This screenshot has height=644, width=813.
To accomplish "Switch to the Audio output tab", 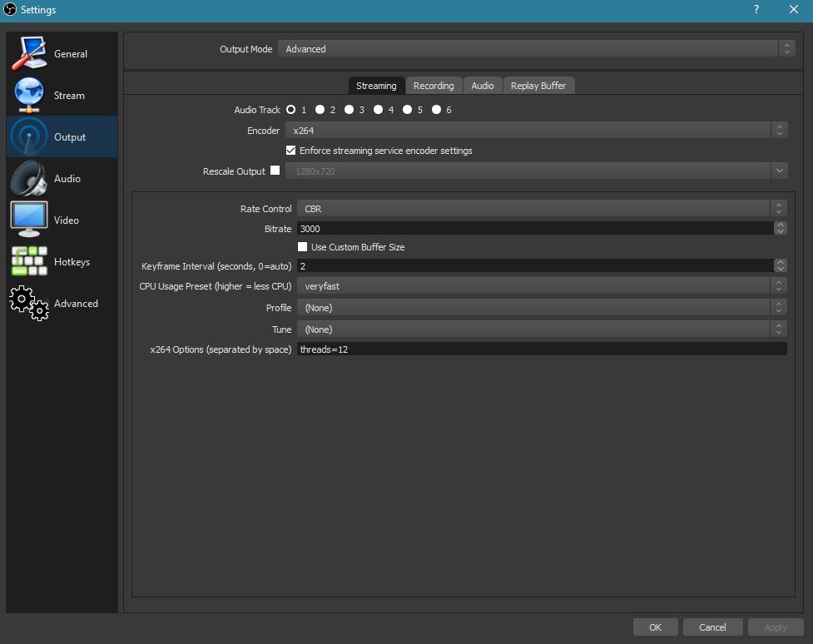I will click(x=482, y=86).
